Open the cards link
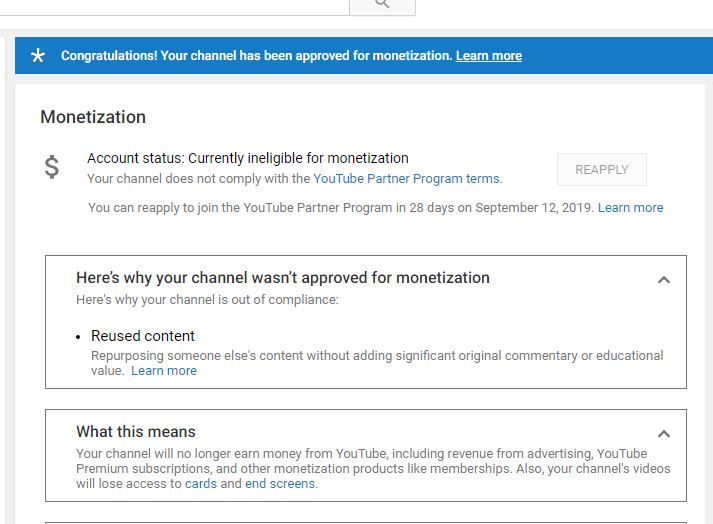Screen dimensions: 713x524 (x=201, y=484)
